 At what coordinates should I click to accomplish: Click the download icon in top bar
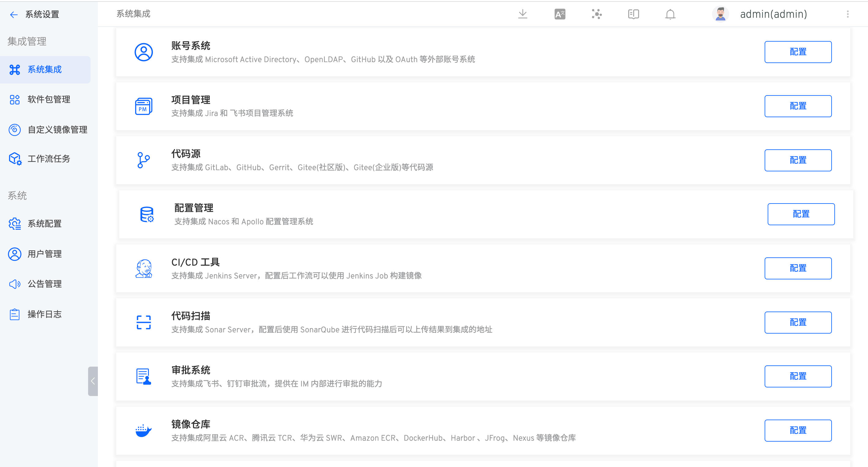(523, 14)
